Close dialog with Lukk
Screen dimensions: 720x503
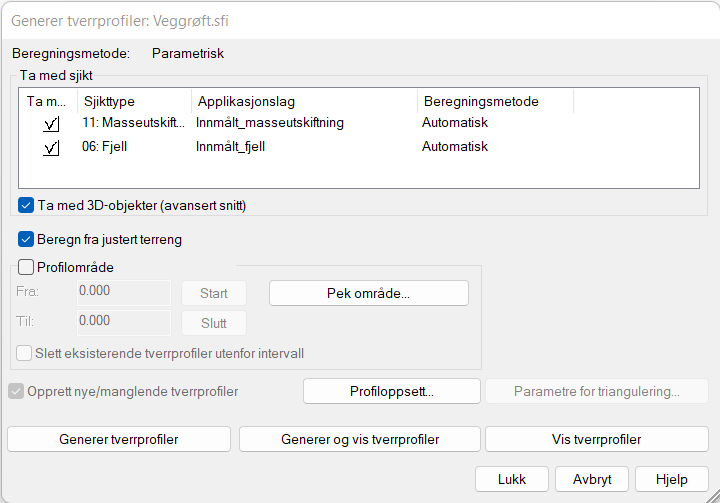click(512, 479)
